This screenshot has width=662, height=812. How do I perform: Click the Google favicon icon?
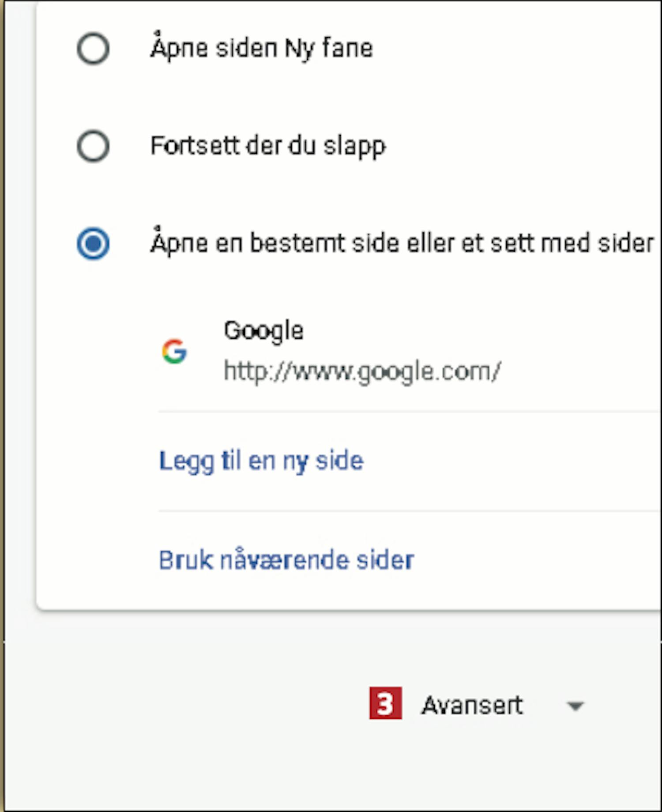point(174,351)
